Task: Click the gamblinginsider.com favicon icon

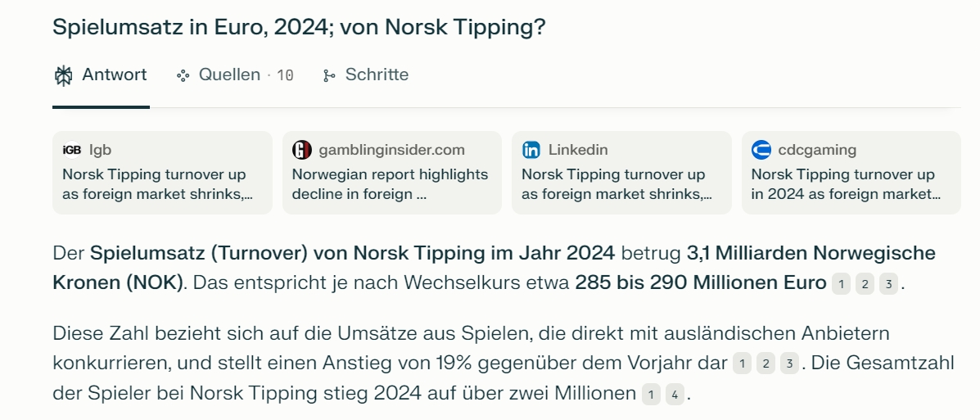Action: click(302, 150)
